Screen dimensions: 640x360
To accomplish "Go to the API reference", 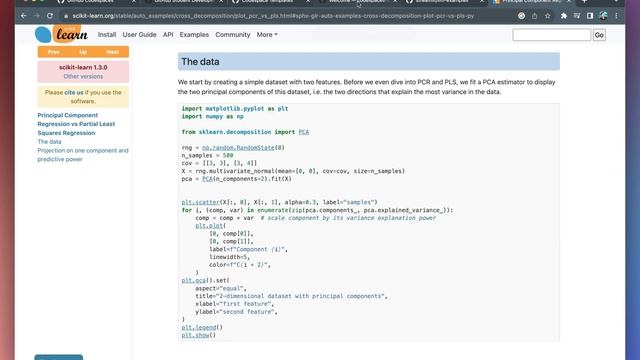I will coord(168,35).
